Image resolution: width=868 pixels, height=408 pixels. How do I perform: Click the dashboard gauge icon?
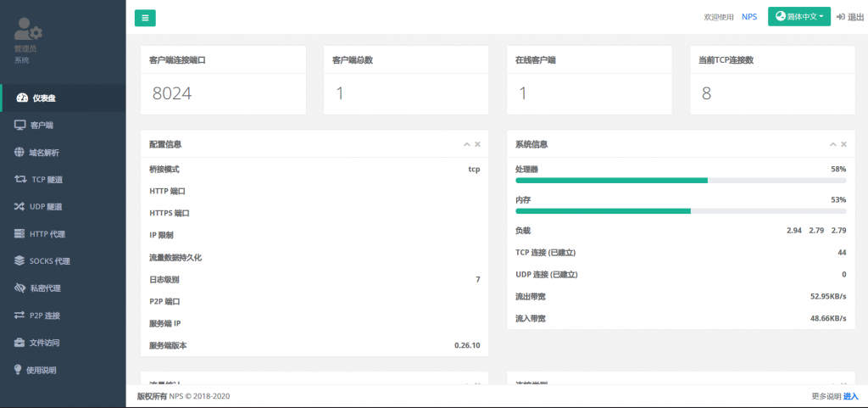pyautogui.click(x=22, y=98)
